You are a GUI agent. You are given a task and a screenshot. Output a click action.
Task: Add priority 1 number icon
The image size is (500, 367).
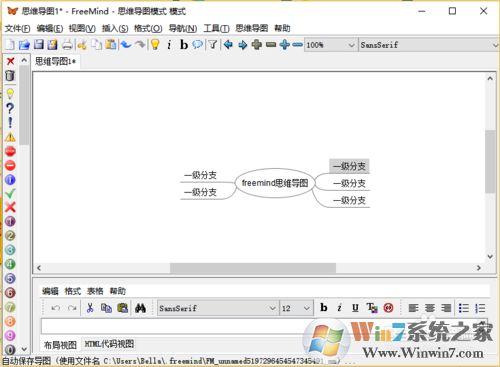(10, 221)
